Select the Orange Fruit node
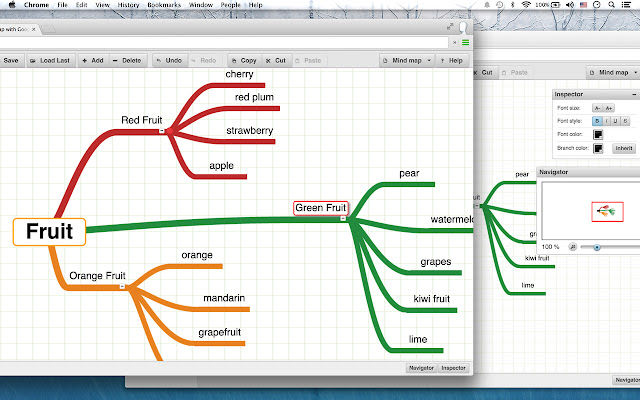Screen dimensions: 640x400 [97, 276]
